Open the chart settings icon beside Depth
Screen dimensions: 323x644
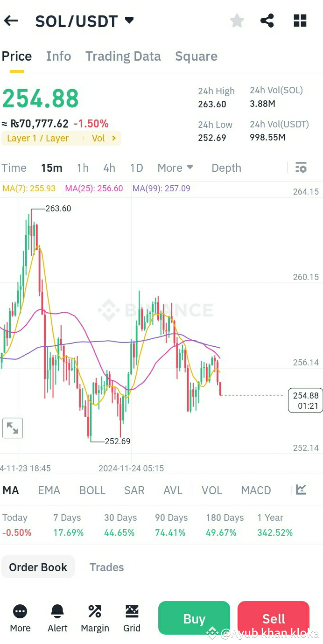[x=301, y=167]
